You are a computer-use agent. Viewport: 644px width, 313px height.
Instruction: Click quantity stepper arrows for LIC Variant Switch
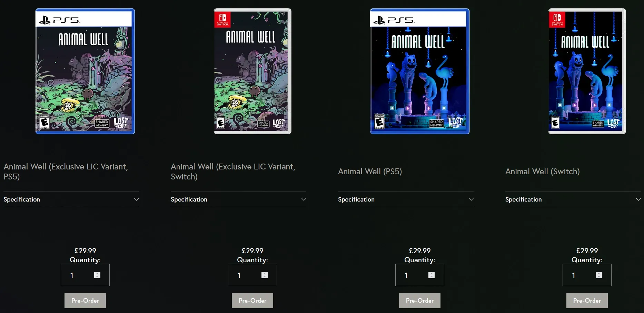pos(265,275)
